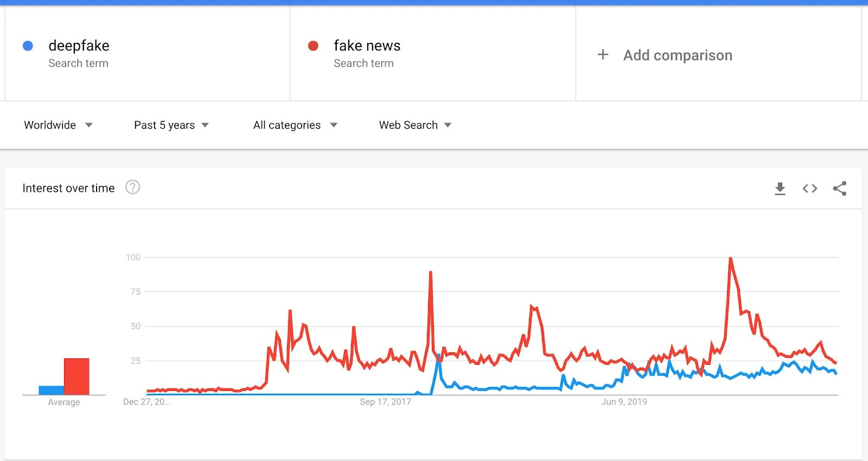Click the highest red peak on chart
Viewport: 868px width, 461px height.
click(731, 259)
